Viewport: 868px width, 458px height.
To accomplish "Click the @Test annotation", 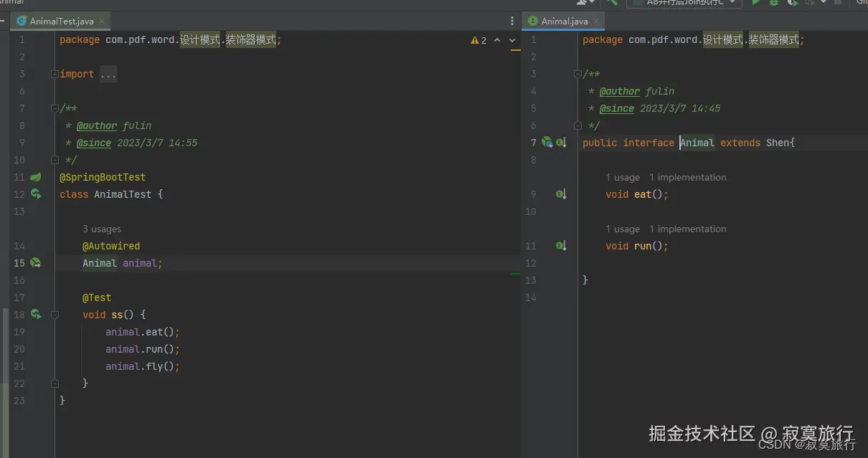I will 97,297.
